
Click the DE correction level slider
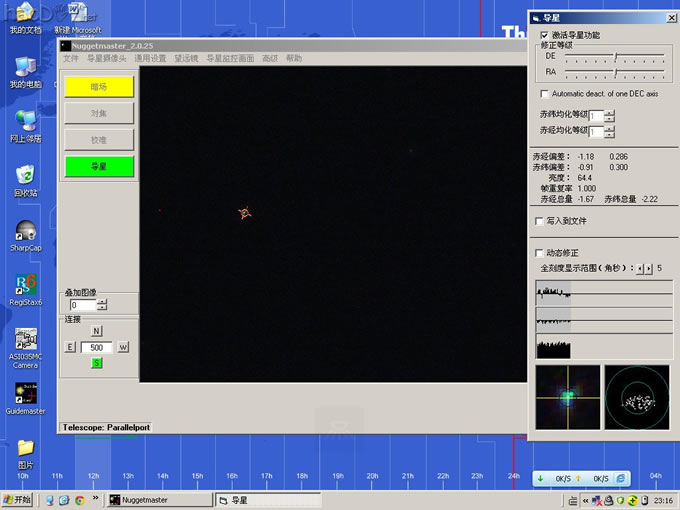click(614, 57)
